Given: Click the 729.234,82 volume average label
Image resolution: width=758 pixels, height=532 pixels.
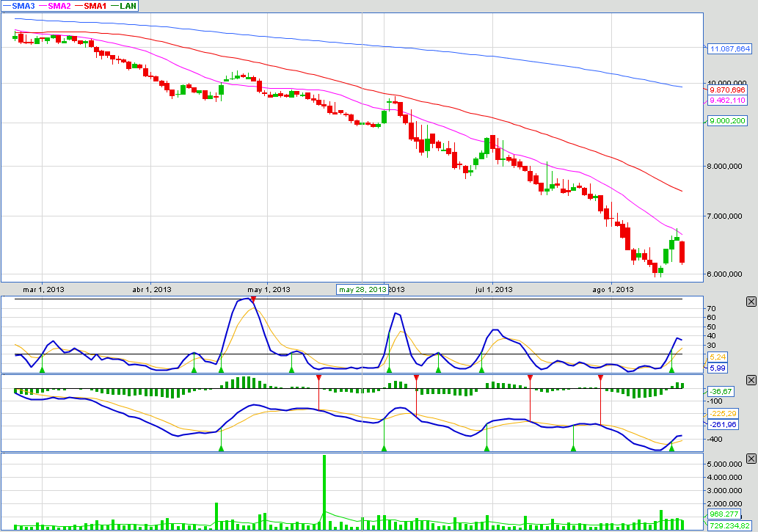Looking at the screenshot, I should [x=729, y=526].
